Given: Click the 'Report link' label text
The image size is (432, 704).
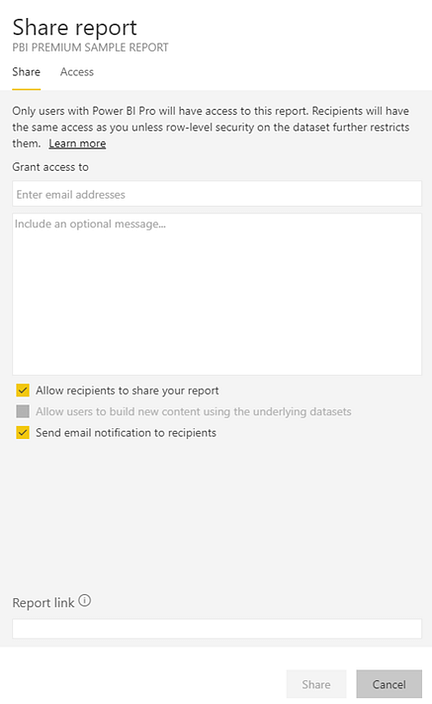Looking at the screenshot, I should (x=43, y=603).
